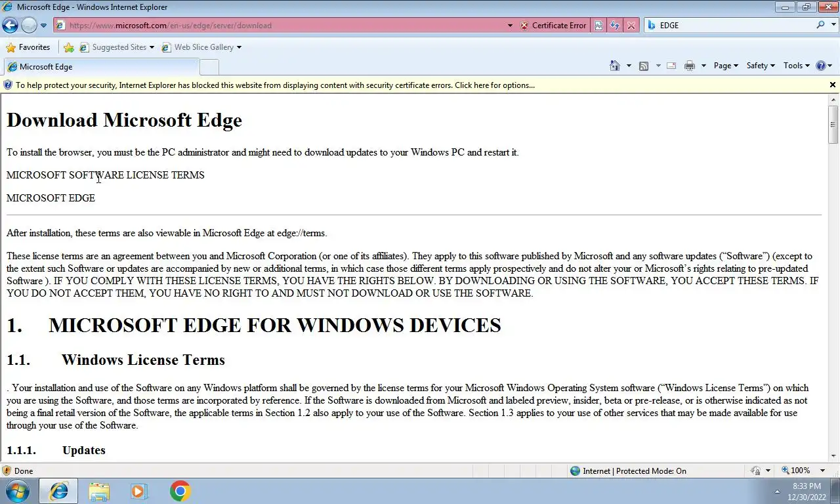840x504 pixels.
Task: Click the security information bar message
Action: point(275,85)
